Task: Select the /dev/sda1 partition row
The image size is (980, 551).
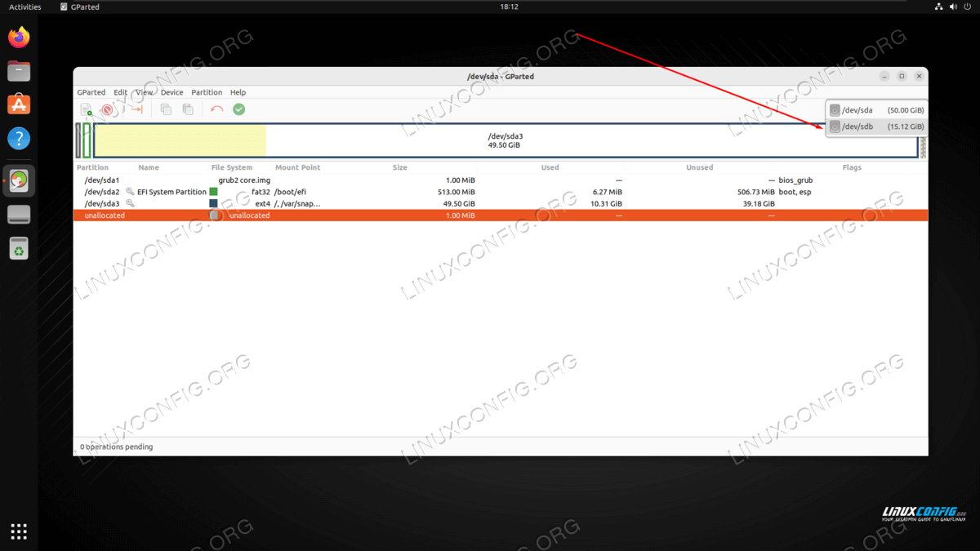Action: [x=501, y=180]
